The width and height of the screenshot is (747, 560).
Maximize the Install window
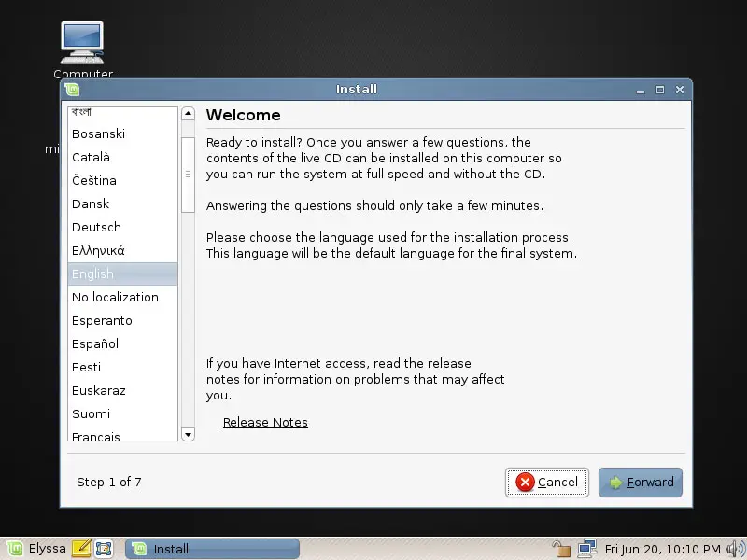(x=660, y=90)
